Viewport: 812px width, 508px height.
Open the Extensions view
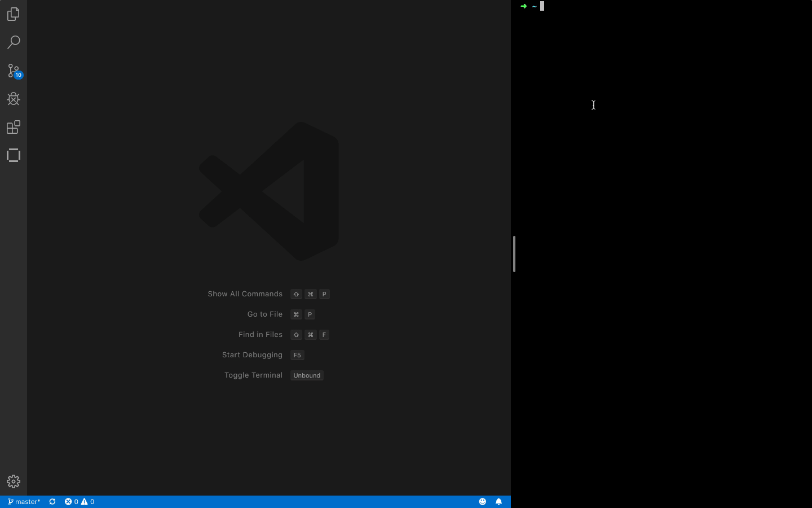click(14, 127)
